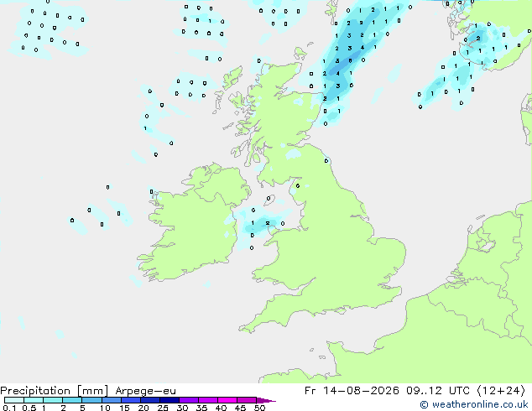532x411 pixels.
Task: Click the 'Precipitation [mm]' title text
Action: (55, 391)
